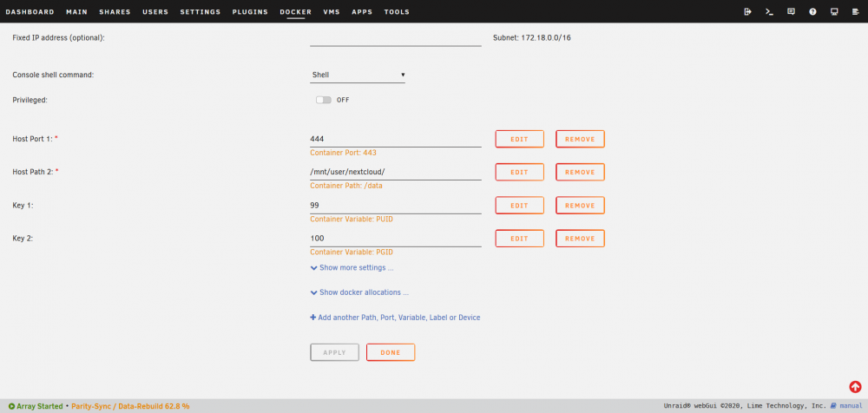The width and height of the screenshot is (868, 413).
Task: Click the Done button
Action: click(391, 352)
